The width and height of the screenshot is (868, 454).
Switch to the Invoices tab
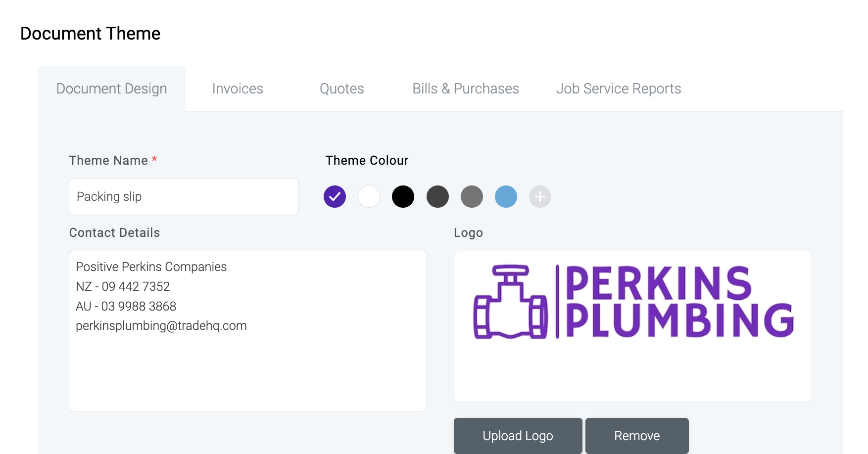click(238, 89)
